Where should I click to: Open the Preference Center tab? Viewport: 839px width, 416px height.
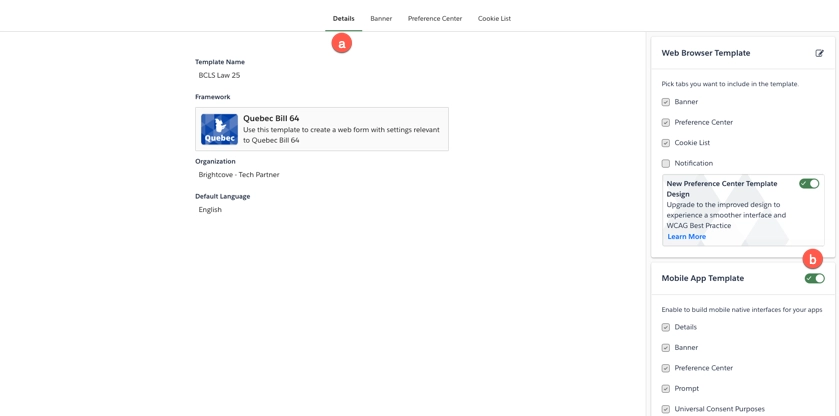[x=434, y=18]
